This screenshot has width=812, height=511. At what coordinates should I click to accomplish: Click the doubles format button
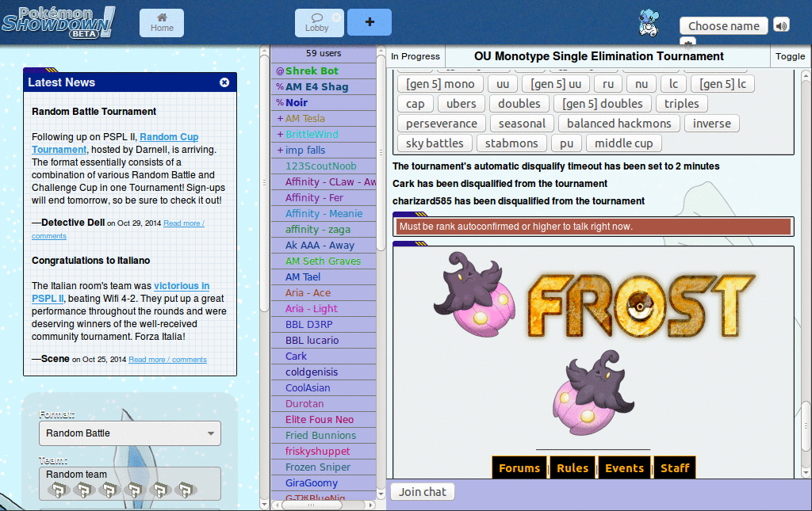(519, 104)
